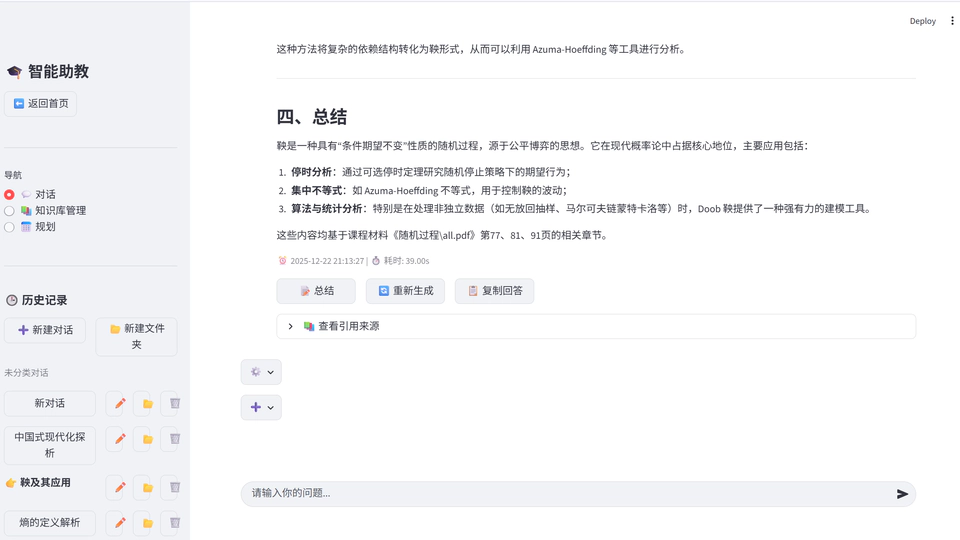
Task: Click the 请输入你的问题 input field
Action: coord(560,494)
